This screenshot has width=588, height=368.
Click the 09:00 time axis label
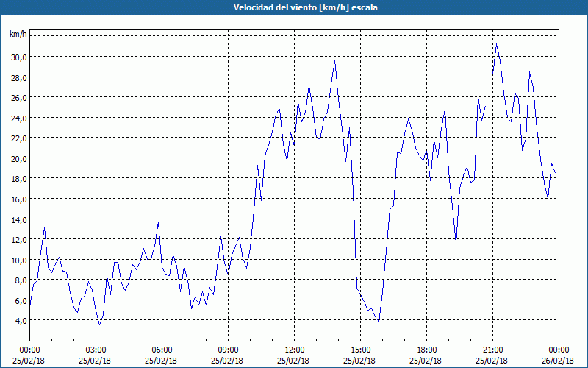click(x=228, y=350)
